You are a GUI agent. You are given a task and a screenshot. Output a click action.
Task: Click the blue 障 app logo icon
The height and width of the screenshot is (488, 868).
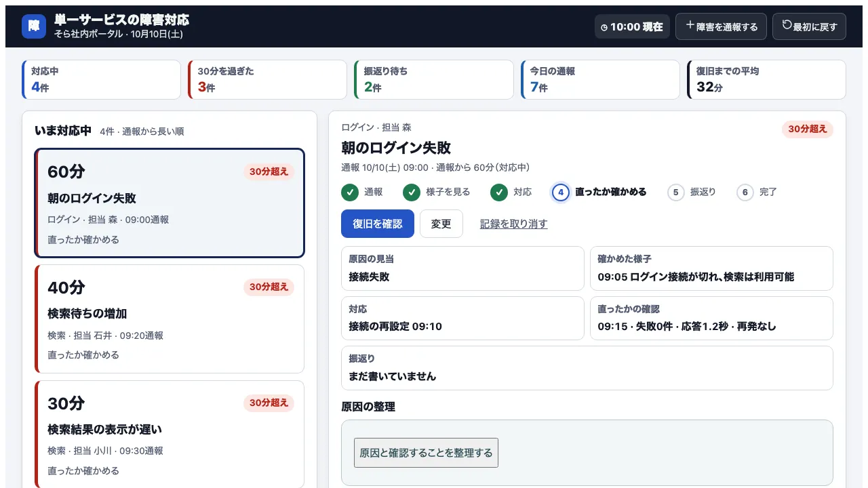[34, 26]
